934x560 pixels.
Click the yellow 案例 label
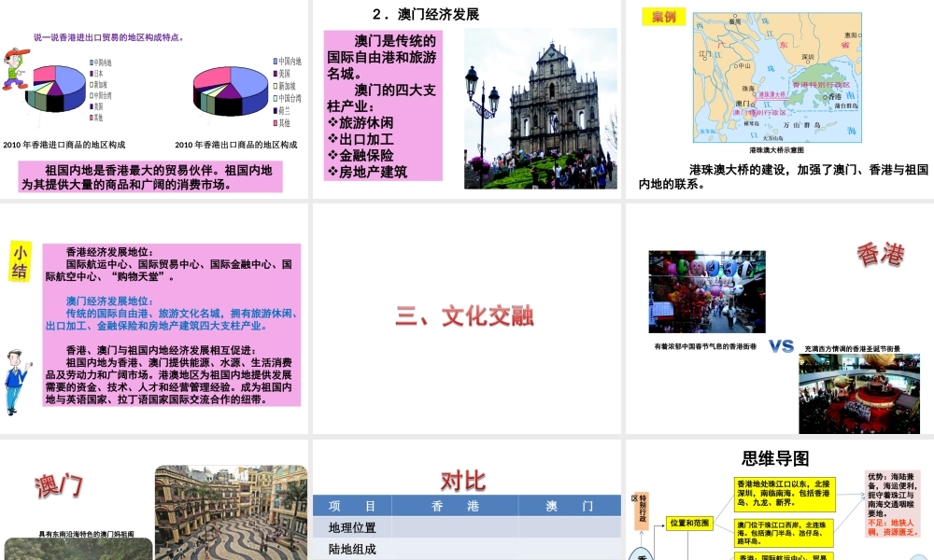pos(663,17)
